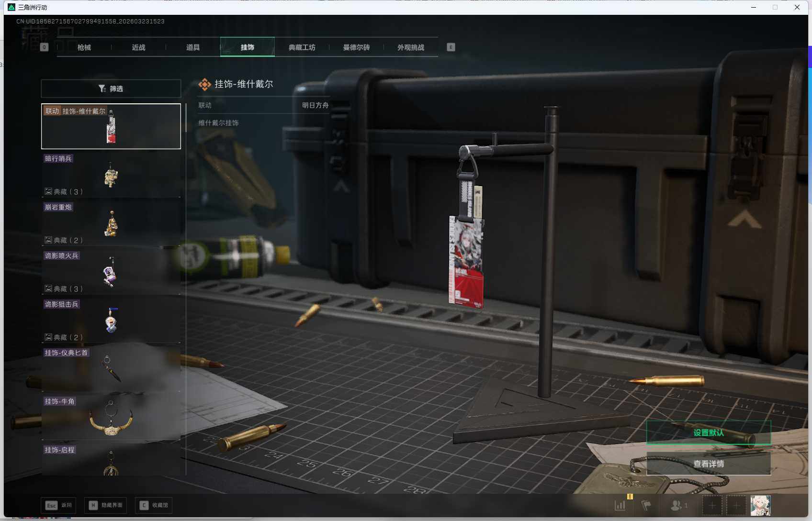Select the 挂饰-牛角 charm thumbnail
Screen dimensions: 812x521
coord(111,419)
